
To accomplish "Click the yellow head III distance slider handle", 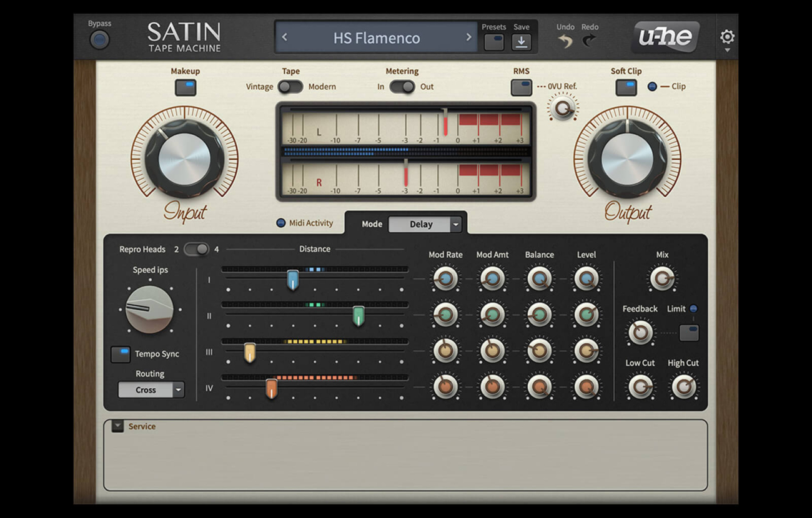I will point(250,353).
